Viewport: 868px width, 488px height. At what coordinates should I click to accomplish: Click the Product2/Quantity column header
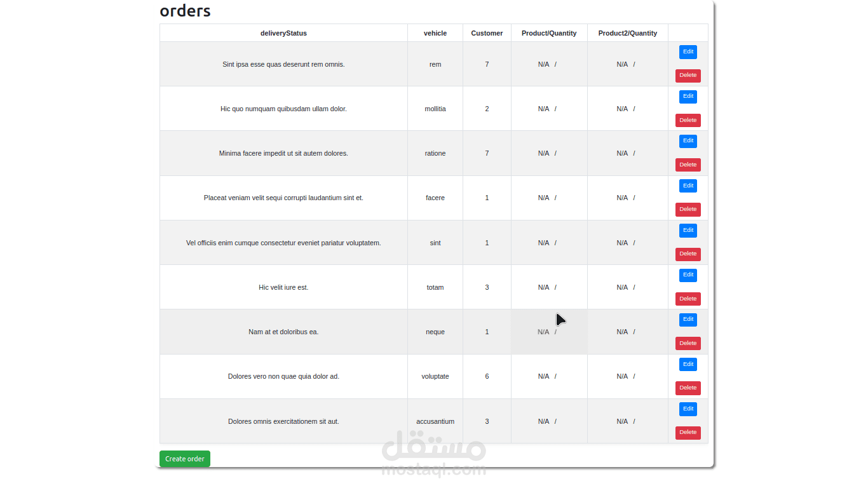pyautogui.click(x=627, y=32)
